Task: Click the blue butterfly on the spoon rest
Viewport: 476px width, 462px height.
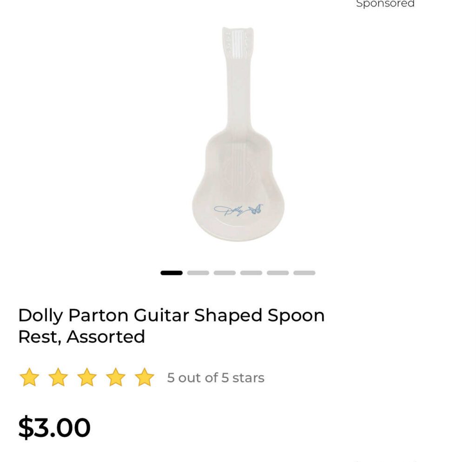Action: point(255,209)
